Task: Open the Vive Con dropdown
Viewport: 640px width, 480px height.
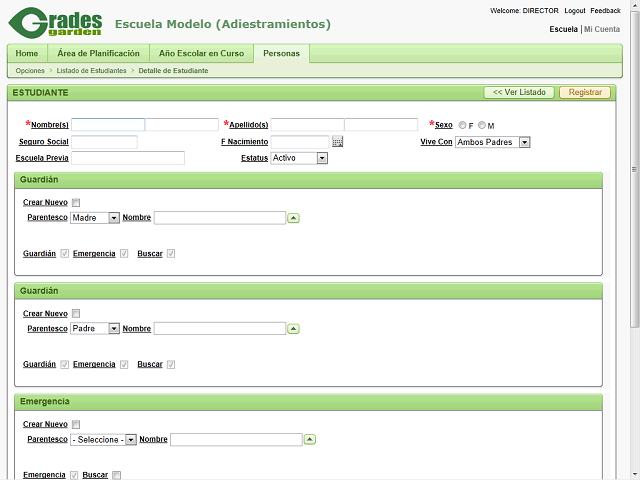Action: [x=492, y=142]
